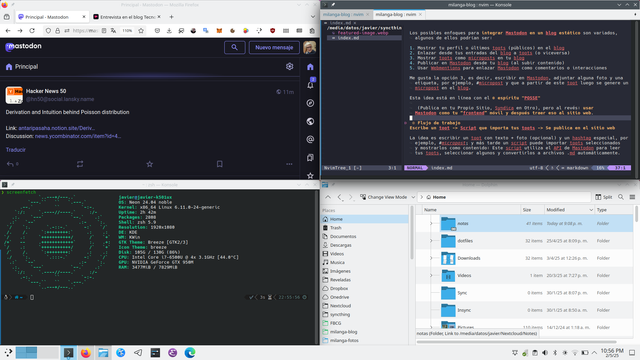640x360 pixels.
Task: Open Telegram from the taskbar
Action: click(138, 353)
